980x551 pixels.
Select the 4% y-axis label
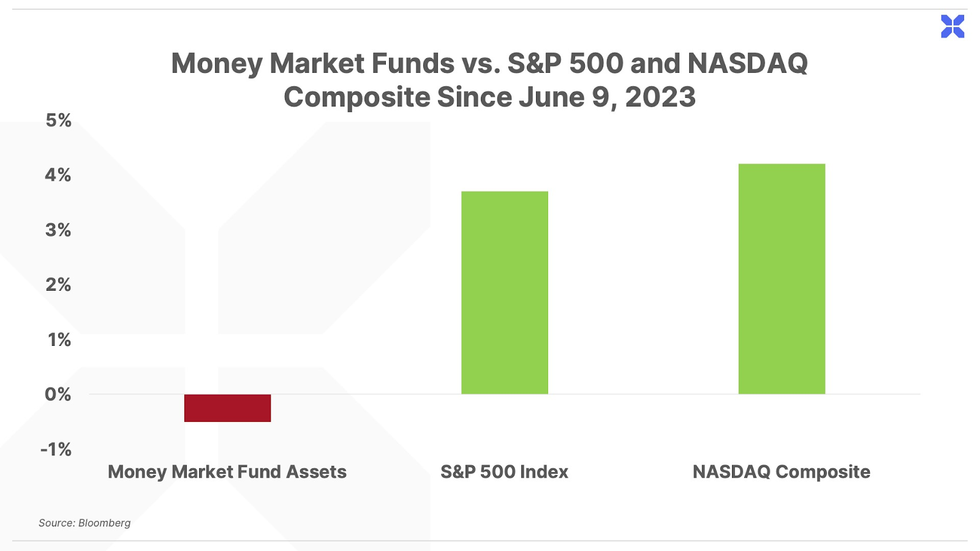pos(58,175)
